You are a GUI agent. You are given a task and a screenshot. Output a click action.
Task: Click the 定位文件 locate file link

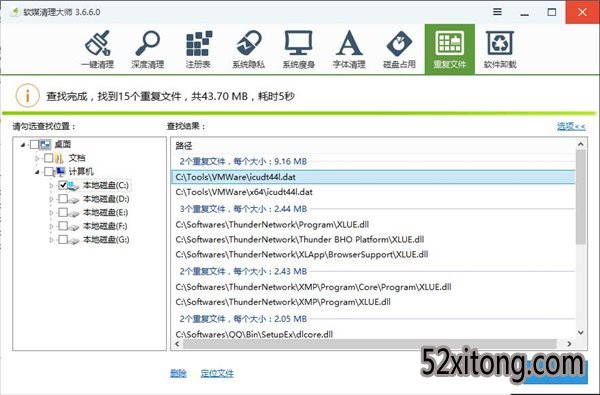point(217,373)
